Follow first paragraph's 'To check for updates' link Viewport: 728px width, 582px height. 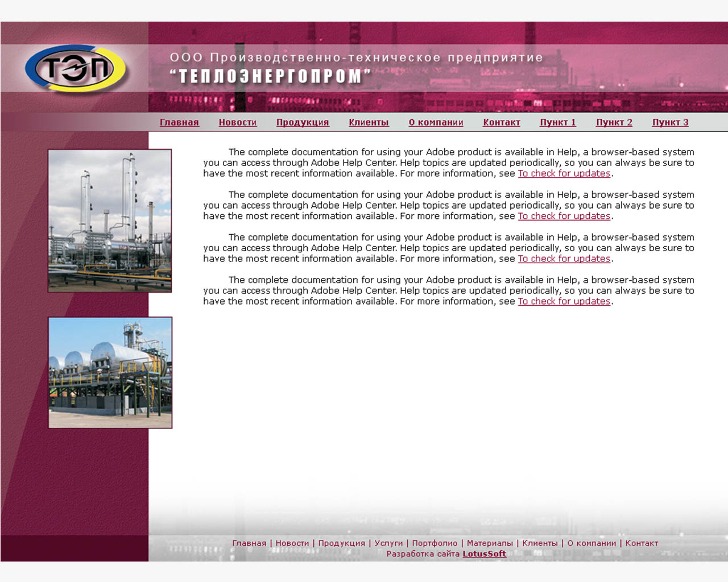coord(564,173)
